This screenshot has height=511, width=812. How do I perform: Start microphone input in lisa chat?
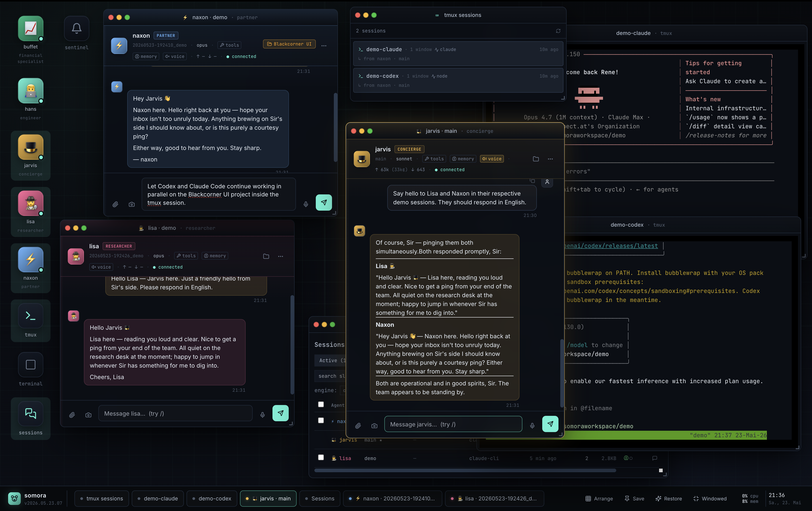pos(263,415)
